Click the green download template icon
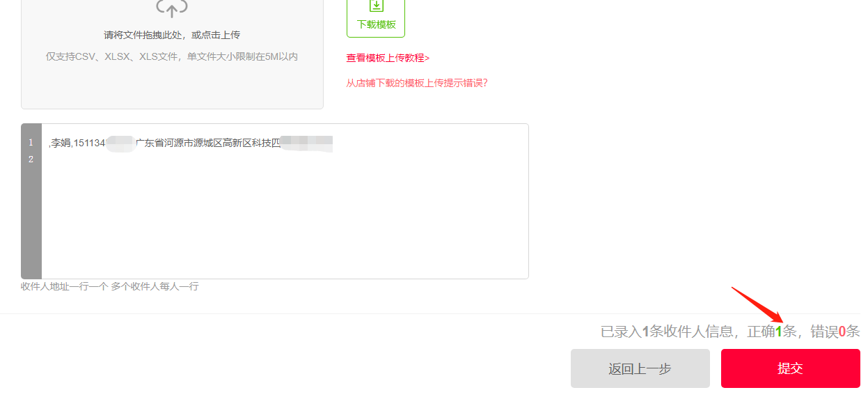The image size is (868, 397). [x=376, y=6]
